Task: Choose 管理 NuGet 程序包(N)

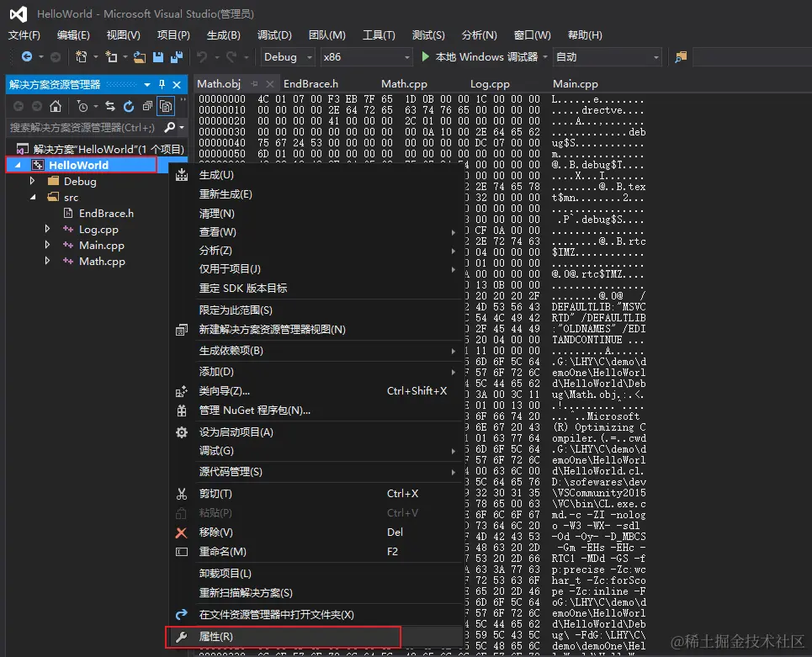Action: pyautogui.click(x=316, y=411)
